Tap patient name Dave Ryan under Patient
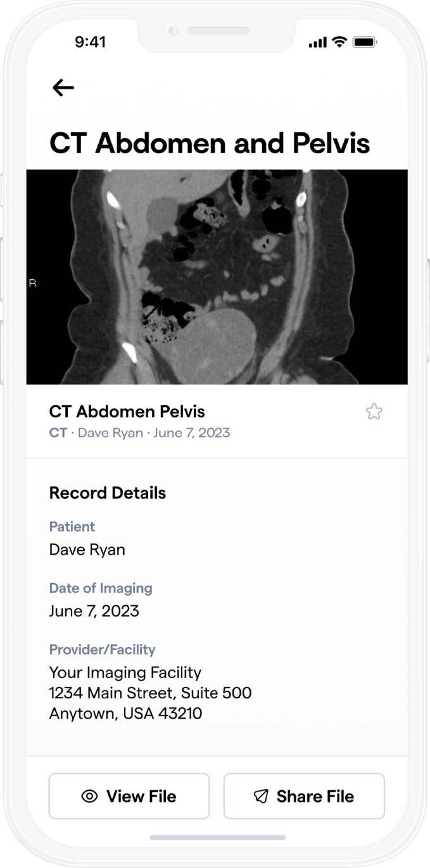Image resolution: width=430 pixels, height=868 pixels. (87, 550)
